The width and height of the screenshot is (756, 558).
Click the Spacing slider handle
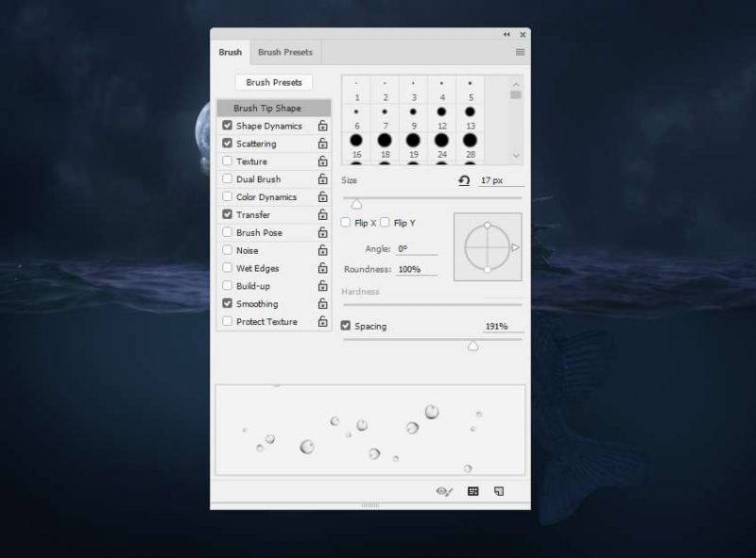coord(473,347)
